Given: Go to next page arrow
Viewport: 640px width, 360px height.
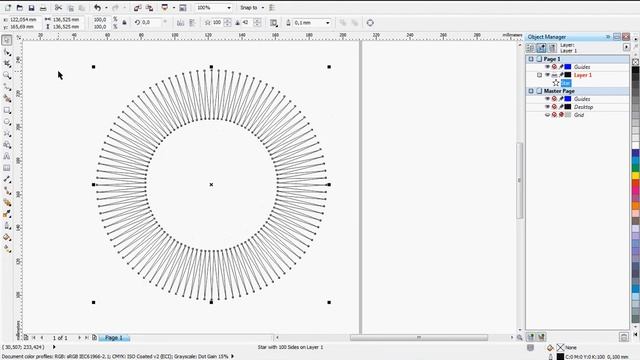Looking at the screenshot, I should pyautogui.click(x=80, y=338).
